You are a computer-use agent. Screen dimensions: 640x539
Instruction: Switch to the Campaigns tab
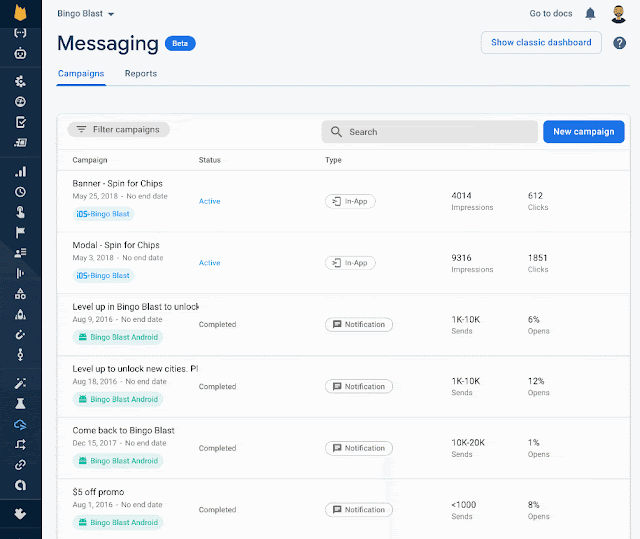[81, 73]
